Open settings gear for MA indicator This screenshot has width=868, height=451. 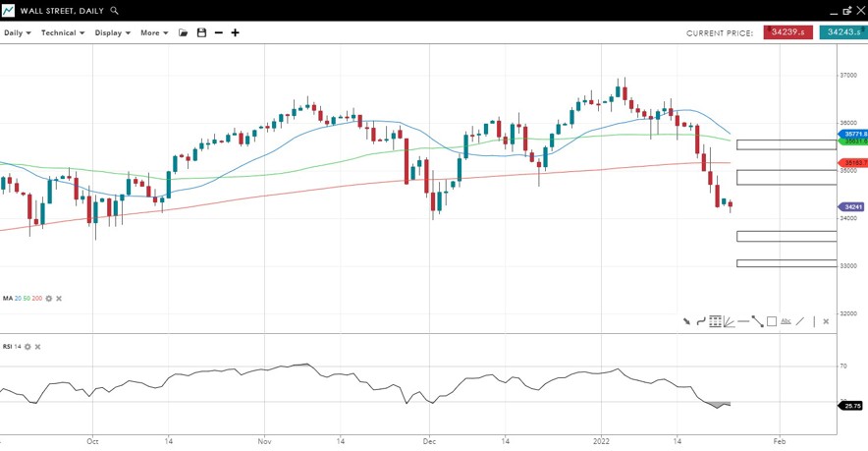coord(49,298)
